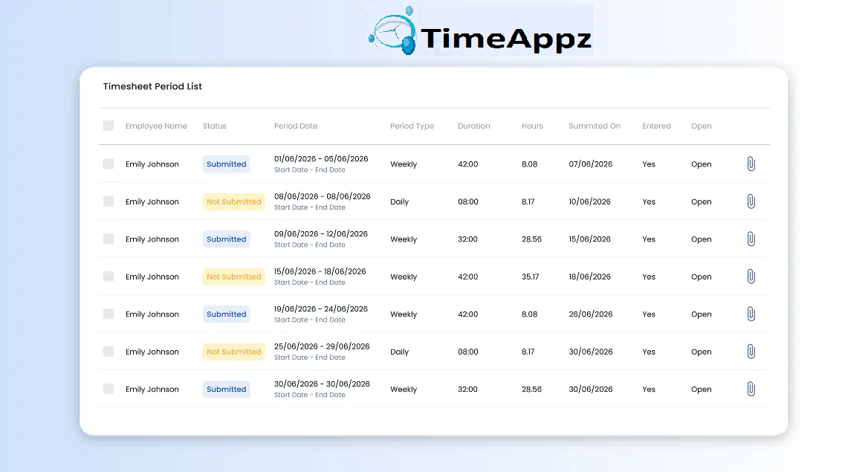Check the row for period 19/06/2026 - 24/06/2026

[x=108, y=314]
